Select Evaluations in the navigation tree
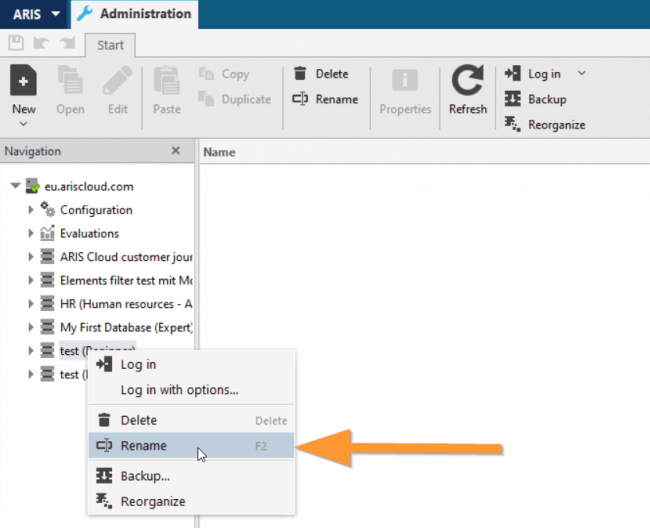This screenshot has height=528, width=650. click(90, 234)
